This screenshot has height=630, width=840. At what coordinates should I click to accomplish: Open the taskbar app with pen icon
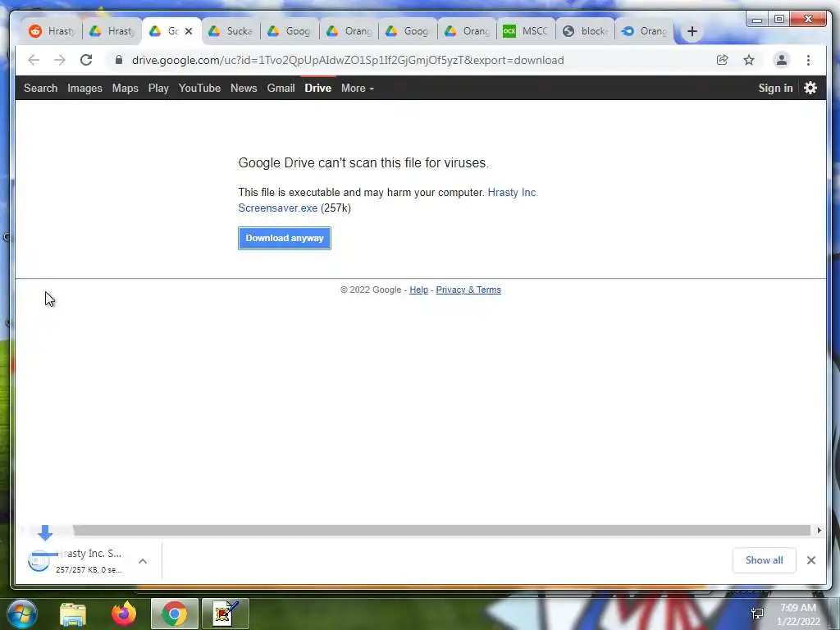[x=226, y=614]
